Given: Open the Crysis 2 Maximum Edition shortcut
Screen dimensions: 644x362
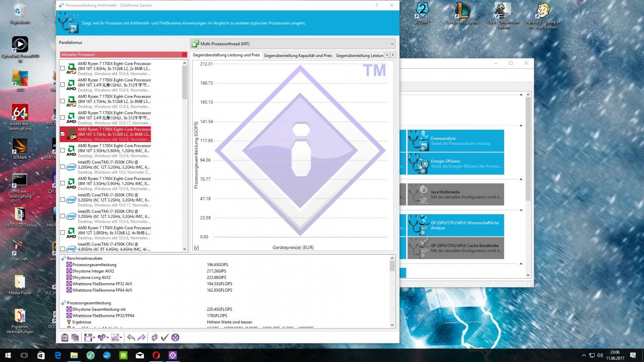Looking at the screenshot, I should (503, 16).
